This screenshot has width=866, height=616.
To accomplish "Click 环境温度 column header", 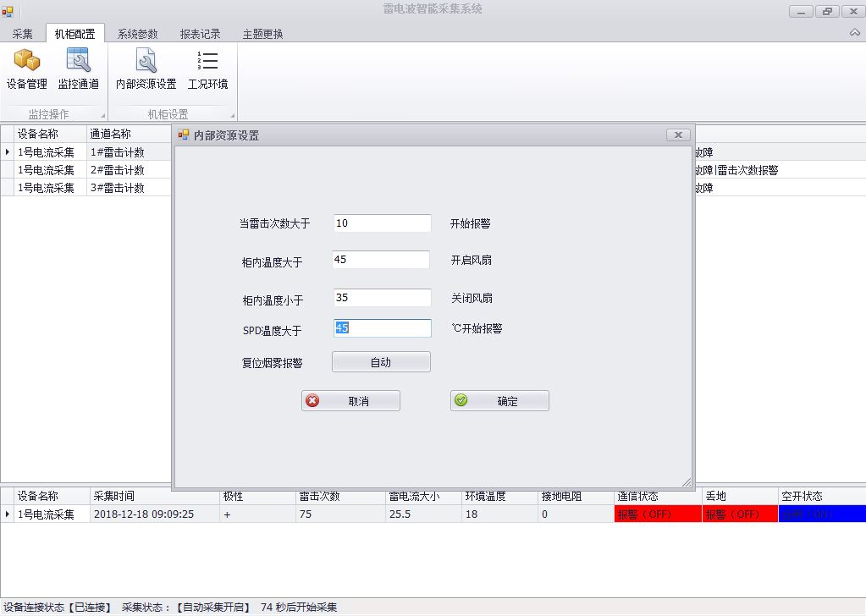I will point(499,496).
